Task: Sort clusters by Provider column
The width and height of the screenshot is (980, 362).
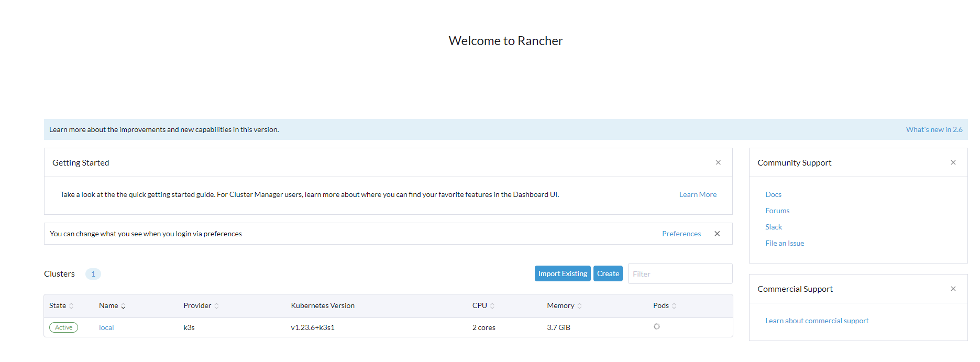Action: (201, 305)
